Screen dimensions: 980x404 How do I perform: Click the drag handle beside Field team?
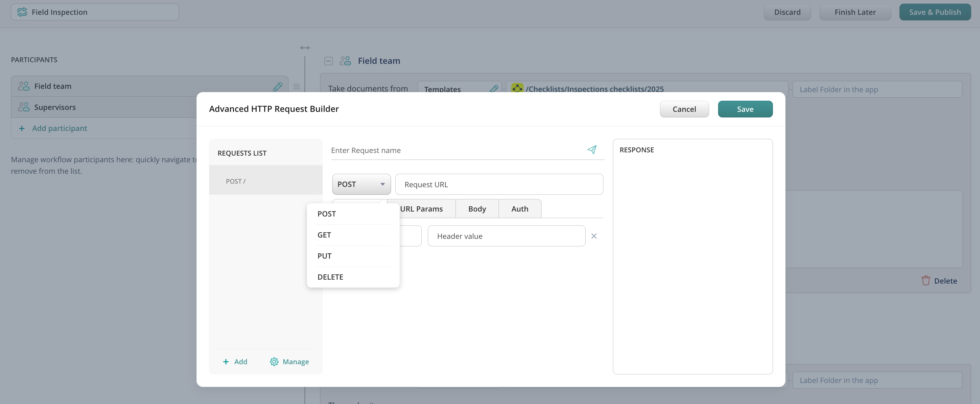[296, 87]
